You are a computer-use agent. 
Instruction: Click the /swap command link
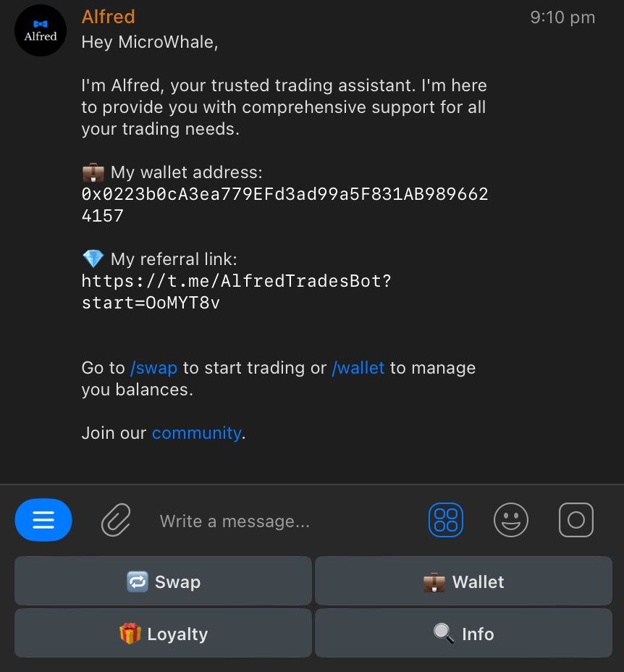pos(153,368)
